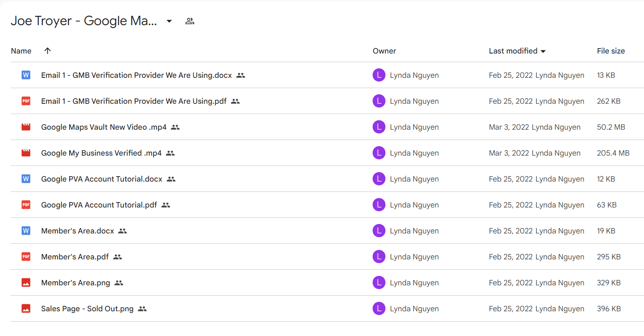Click shared icon next to Member's Area.png
Screen dimensions: 644x336
tap(119, 283)
